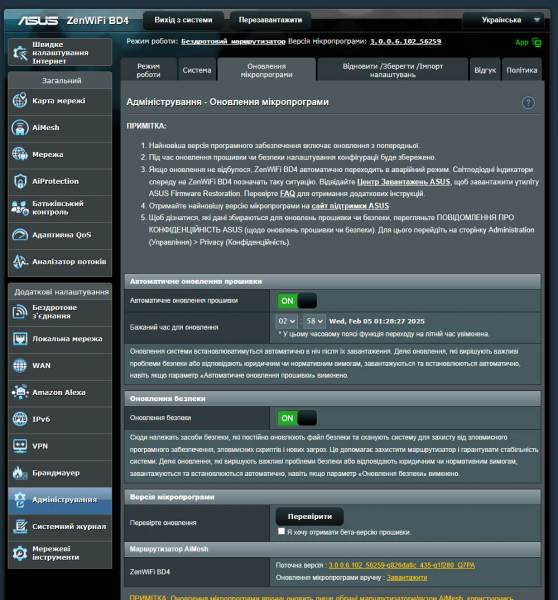The height and width of the screenshot is (600, 558).
Task: Click the Загальний section heading
Action: [x=61, y=81]
